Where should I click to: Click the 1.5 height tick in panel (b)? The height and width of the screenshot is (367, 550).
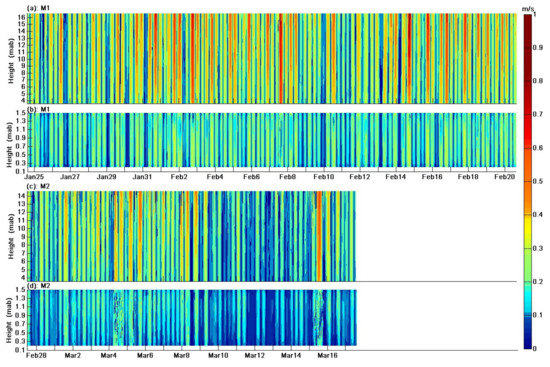pos(21,113)
